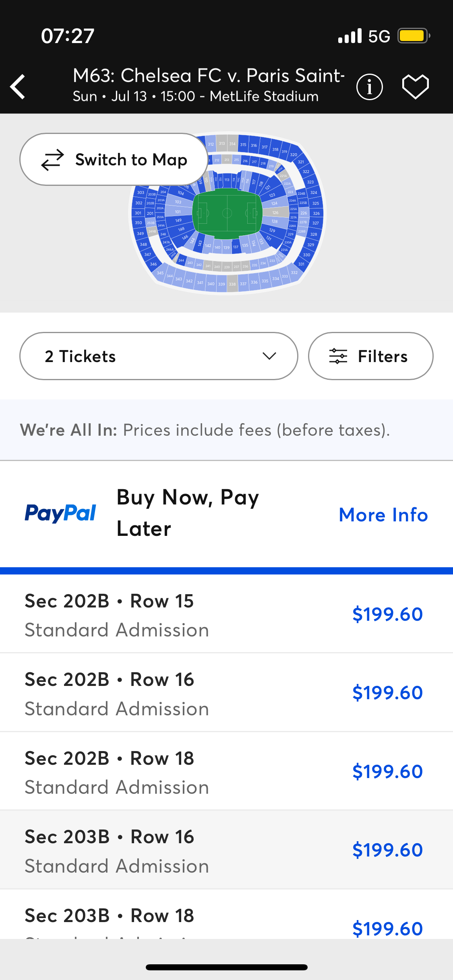The image size is (453, 980).
Task: Open PayPal More Info link
Action: point(383,515)
